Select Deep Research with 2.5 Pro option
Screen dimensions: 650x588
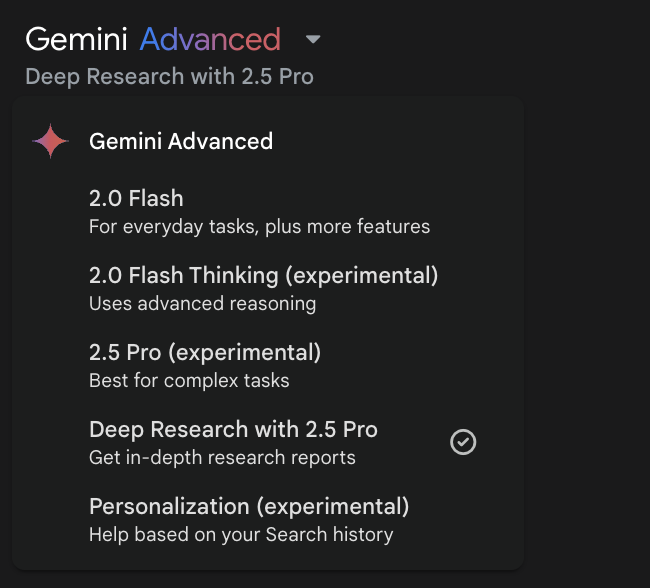coord(268,443)
